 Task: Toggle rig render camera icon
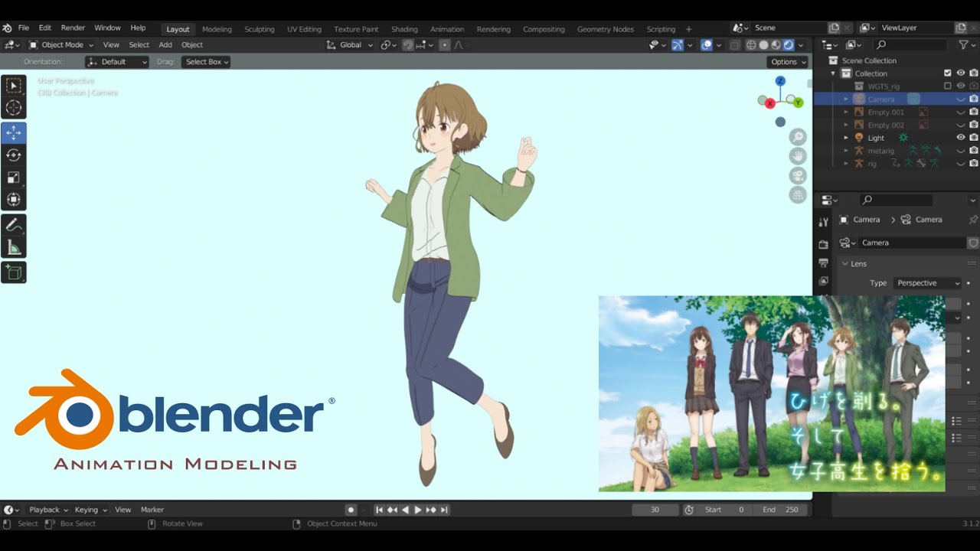coord(974,164)
